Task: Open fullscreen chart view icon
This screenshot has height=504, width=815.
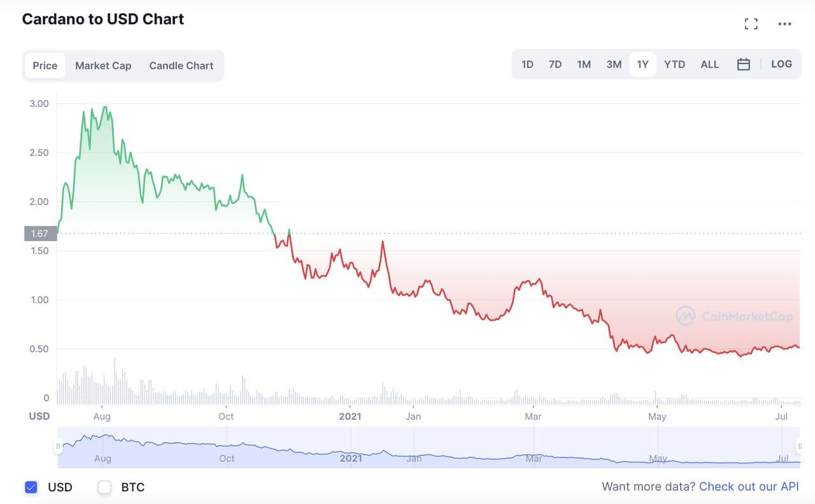Action: (751, 24)
